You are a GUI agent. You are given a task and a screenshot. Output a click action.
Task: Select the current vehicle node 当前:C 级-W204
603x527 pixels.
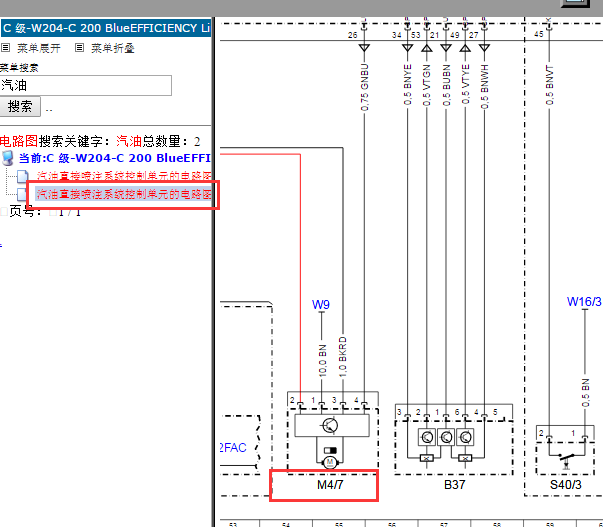click(x=115, y=158)
